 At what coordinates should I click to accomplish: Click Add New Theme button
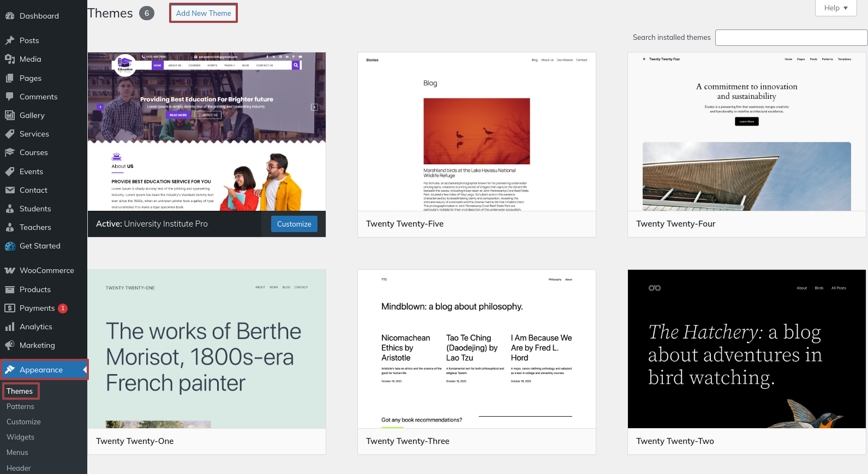203,13
